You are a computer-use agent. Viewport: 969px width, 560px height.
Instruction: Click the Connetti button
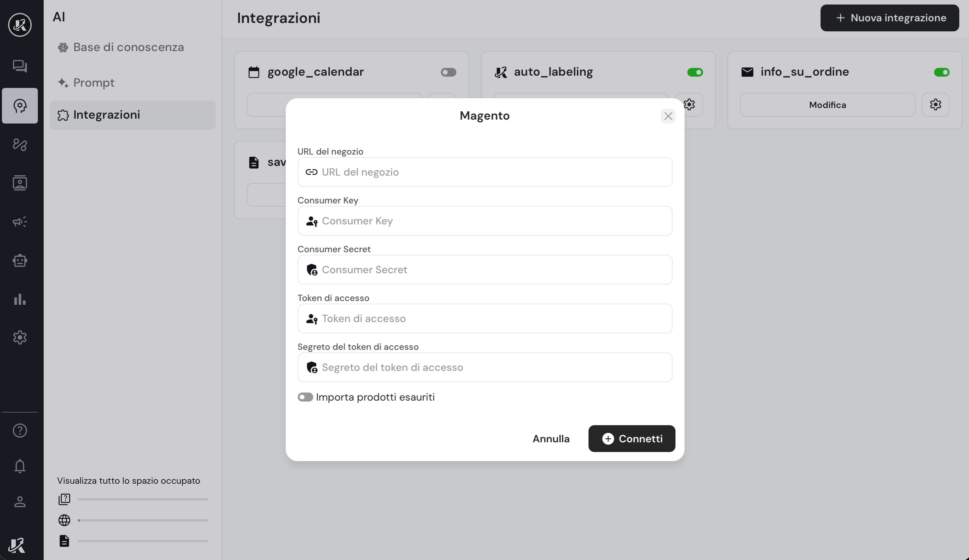click(x=631, y=438)
